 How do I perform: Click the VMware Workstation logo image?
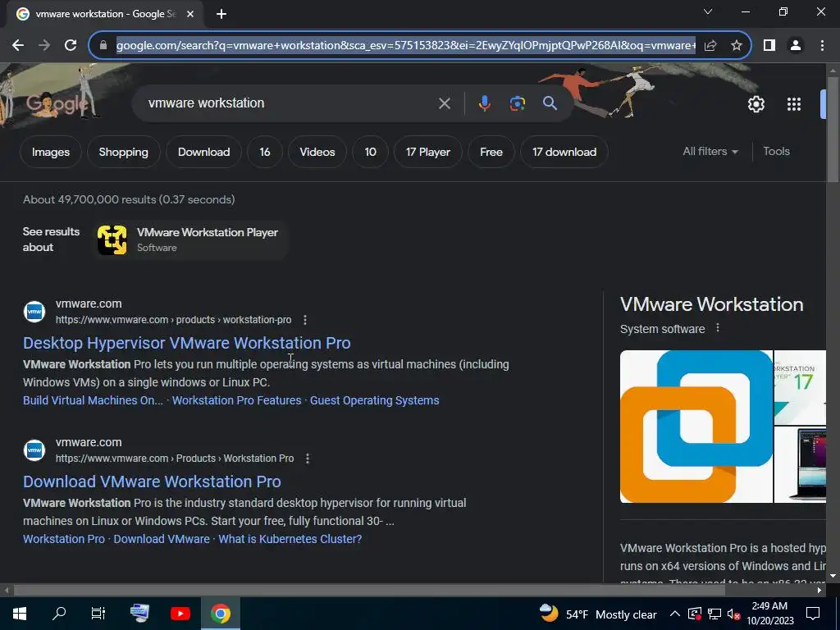(696, 427)
